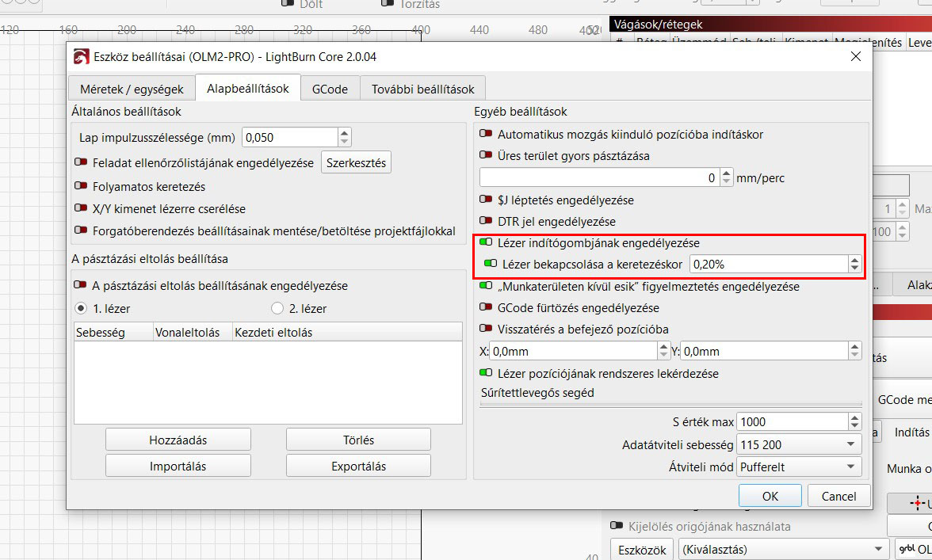932x560 pixels.
Task: Turn off 'Lézer bekapcsolása a keretezéskor'
Action: click(491, 264)
